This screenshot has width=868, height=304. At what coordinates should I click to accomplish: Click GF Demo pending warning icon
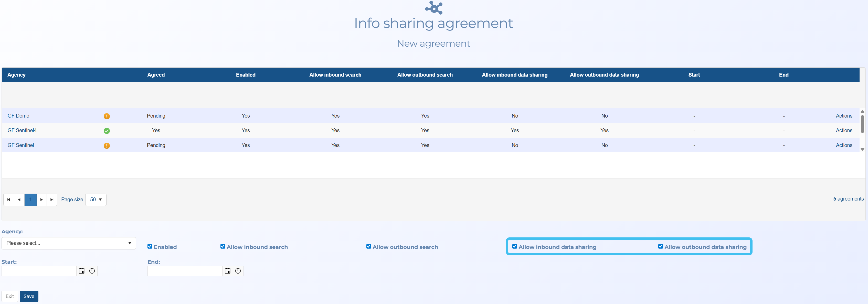(x=107, y=116)
